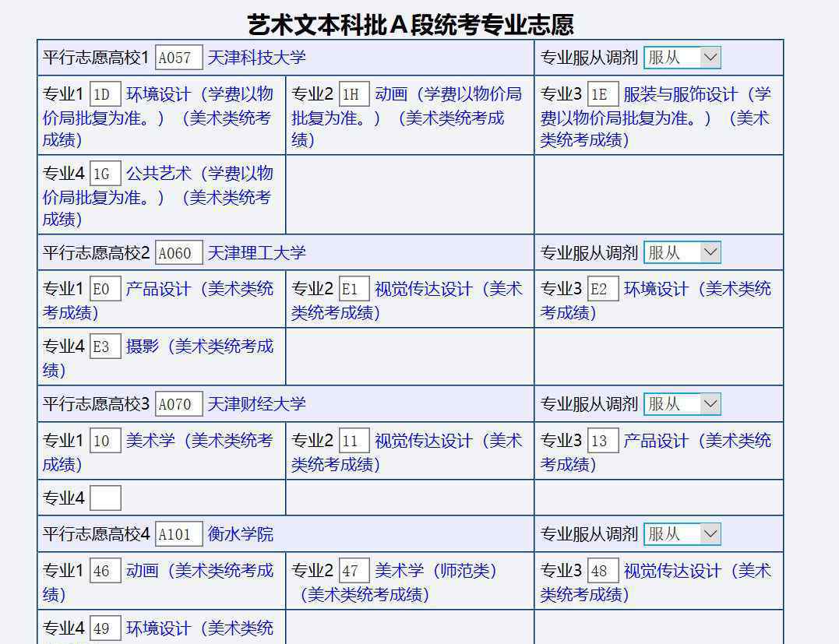Screen dimensions: 839x644
Task: Click the label 平行志愿高校1
Action: tap(96, 57)
